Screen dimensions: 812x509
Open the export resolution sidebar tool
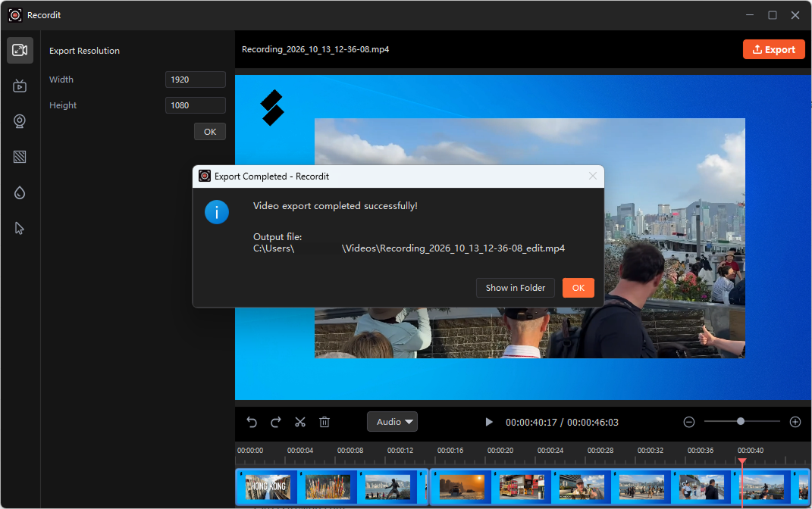pyautogui.click(x=20, y=50)
